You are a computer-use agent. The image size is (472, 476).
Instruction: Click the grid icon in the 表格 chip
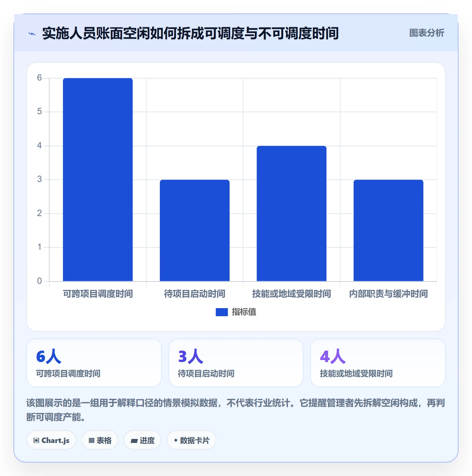tap(91, 441)
